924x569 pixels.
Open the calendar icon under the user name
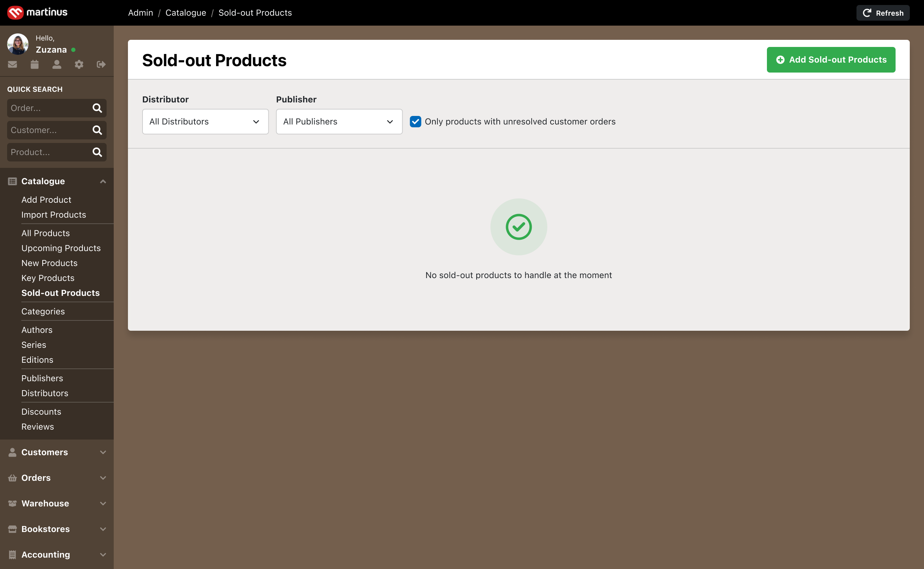click(x=34, y=64)
